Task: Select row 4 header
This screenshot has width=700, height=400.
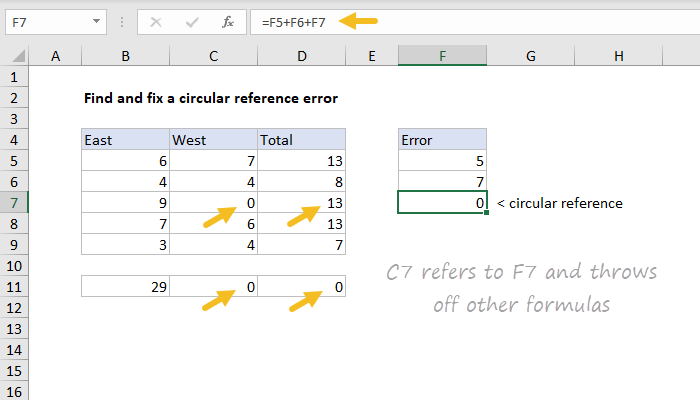Action: click(14, 140)
